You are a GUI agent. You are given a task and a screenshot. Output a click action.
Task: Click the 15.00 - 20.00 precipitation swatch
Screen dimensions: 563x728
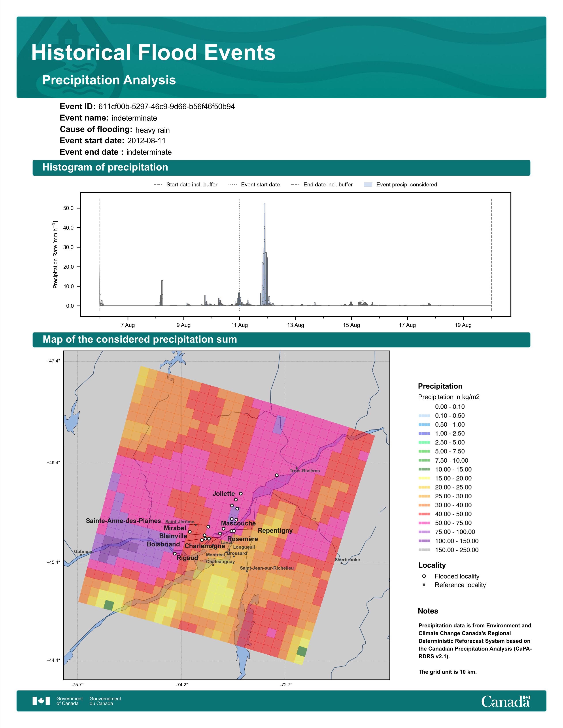point(424,478)
